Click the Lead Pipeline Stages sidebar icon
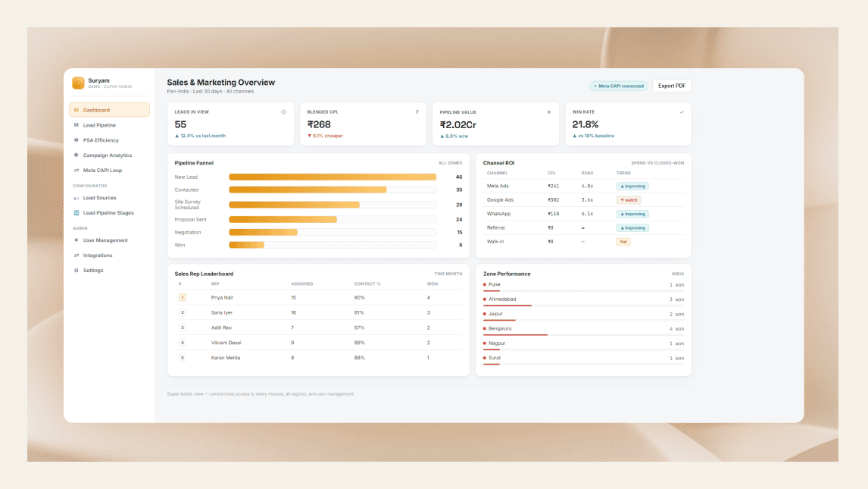The width and height of the screenshot is (868, 489). (x=76, y=212)
